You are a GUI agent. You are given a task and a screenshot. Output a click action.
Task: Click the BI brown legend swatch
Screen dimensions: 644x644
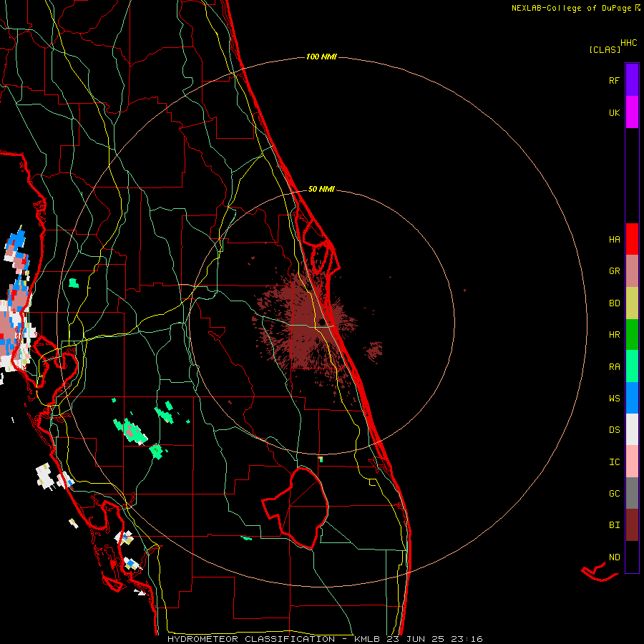click(x=632, y=525)
